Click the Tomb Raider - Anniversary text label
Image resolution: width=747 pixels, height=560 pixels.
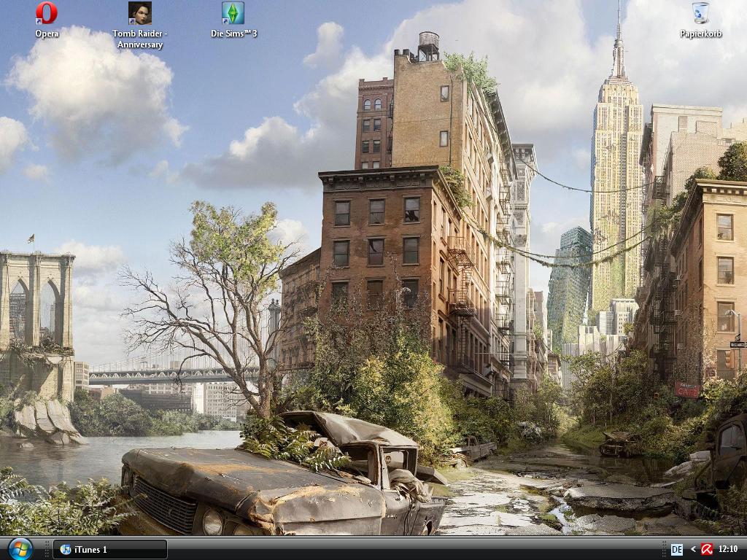[139, 39]
